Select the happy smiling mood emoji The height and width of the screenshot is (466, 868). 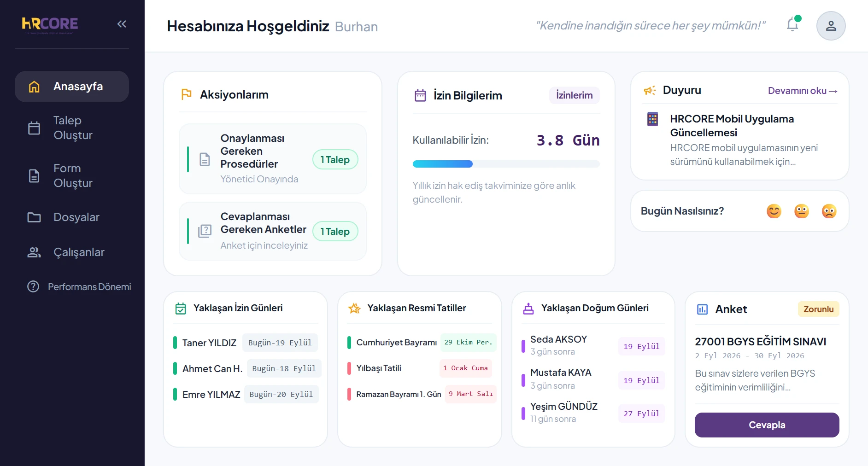tap(774, 211)
